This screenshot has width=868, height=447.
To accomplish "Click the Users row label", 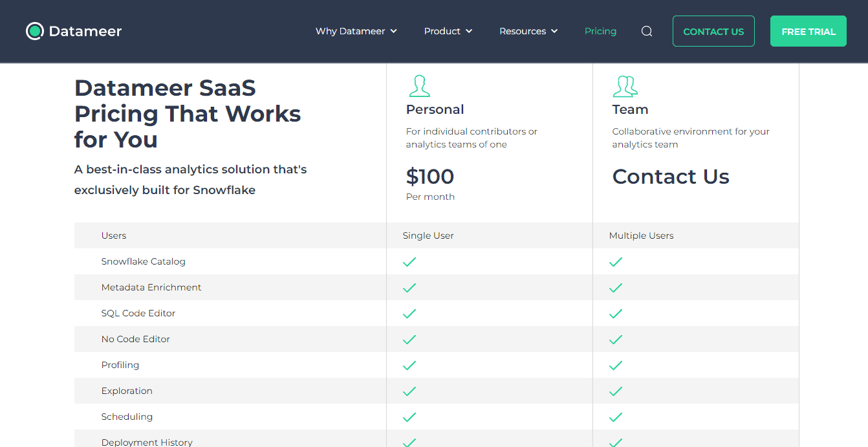I will point(114,235).
